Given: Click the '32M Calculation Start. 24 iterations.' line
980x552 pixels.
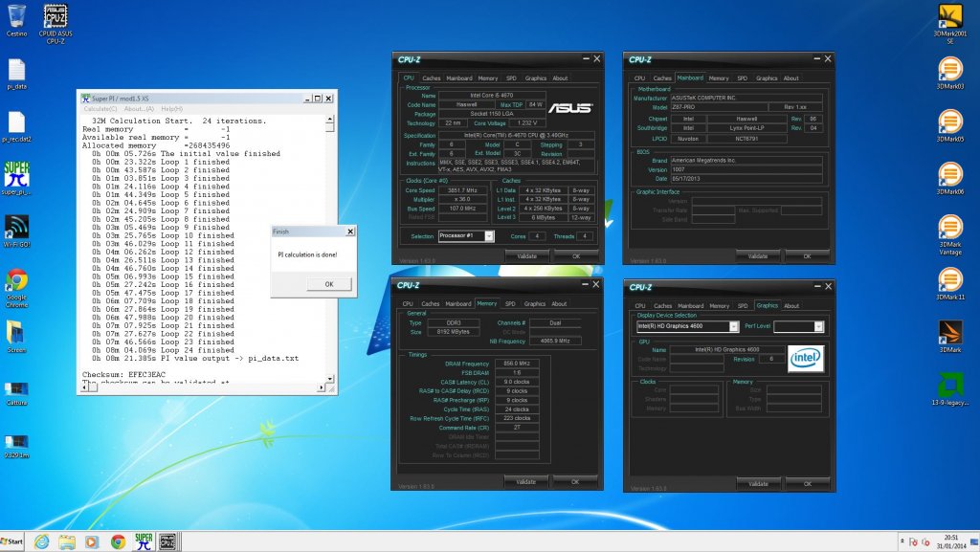Looking at the screenshot, I should click(179, 121).
